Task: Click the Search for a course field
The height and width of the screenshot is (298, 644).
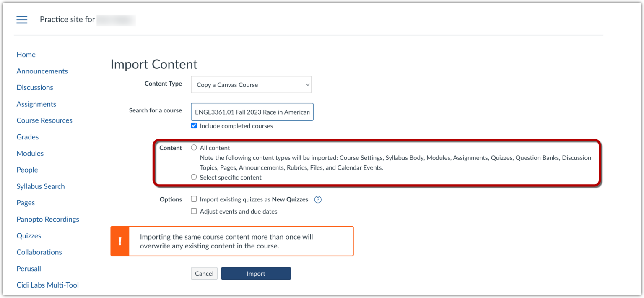Action: click(x=252, y=112)
